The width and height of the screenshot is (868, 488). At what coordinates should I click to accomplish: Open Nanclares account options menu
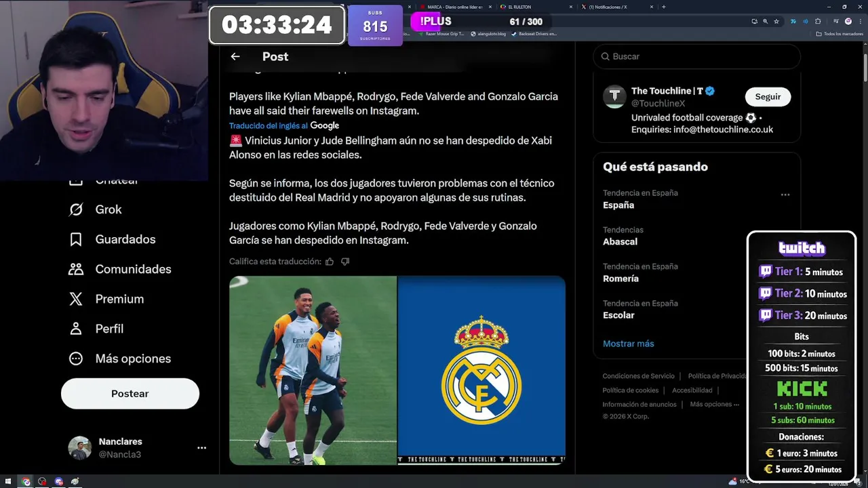(x=201, y=448)
